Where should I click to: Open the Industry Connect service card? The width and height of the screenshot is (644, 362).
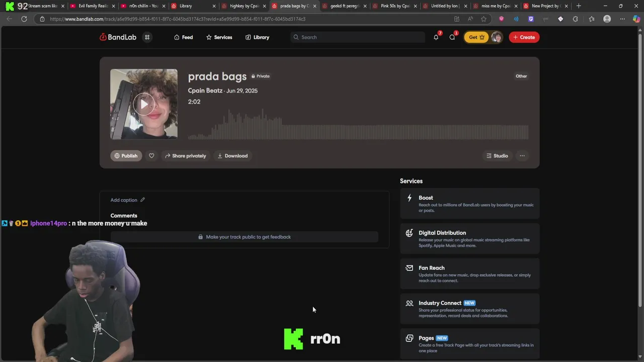(x=469, y=309)
